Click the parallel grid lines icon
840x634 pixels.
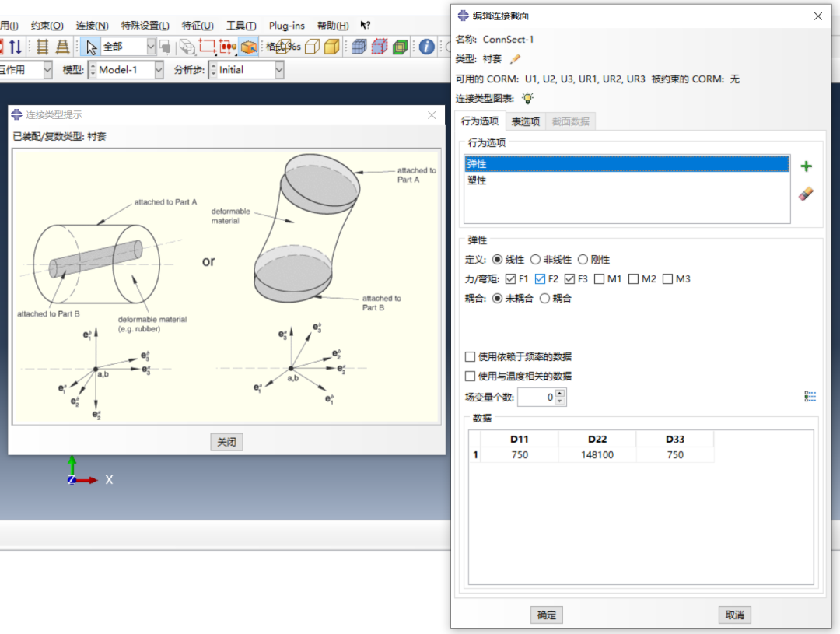pyautogui.click(x=42, y=47)
